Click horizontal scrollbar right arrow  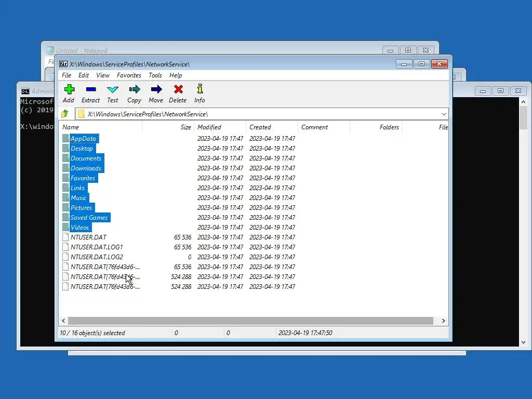pos(444,321)
